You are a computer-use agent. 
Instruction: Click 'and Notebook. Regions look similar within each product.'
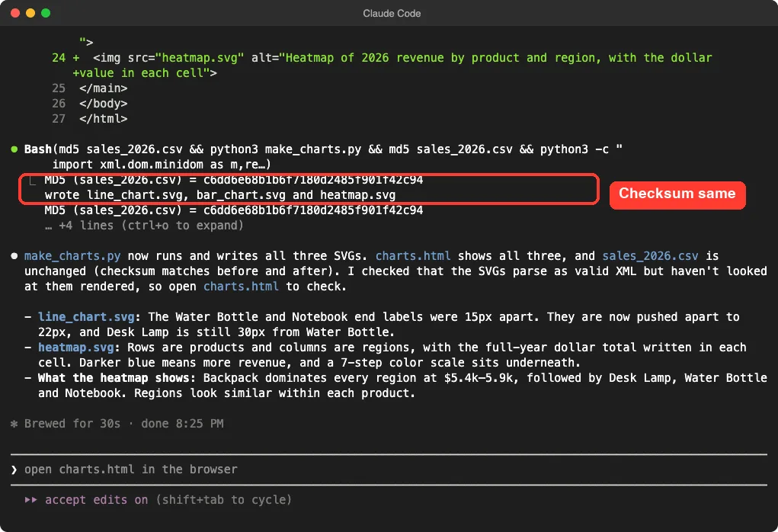[227, 393]
